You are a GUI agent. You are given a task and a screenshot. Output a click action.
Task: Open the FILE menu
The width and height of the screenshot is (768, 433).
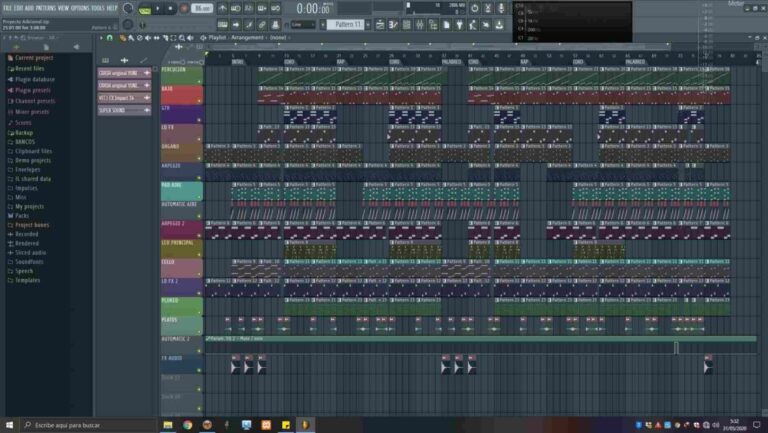coord(8,7)
